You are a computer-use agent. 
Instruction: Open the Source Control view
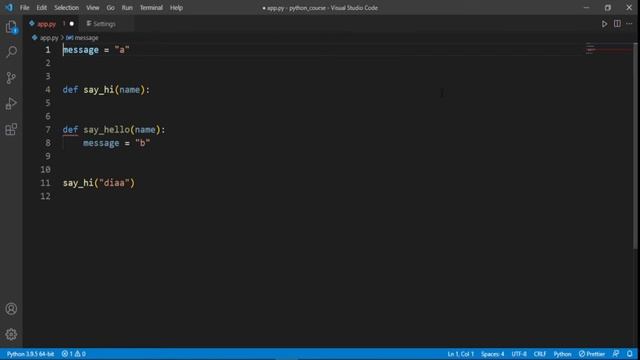(11, 78)
